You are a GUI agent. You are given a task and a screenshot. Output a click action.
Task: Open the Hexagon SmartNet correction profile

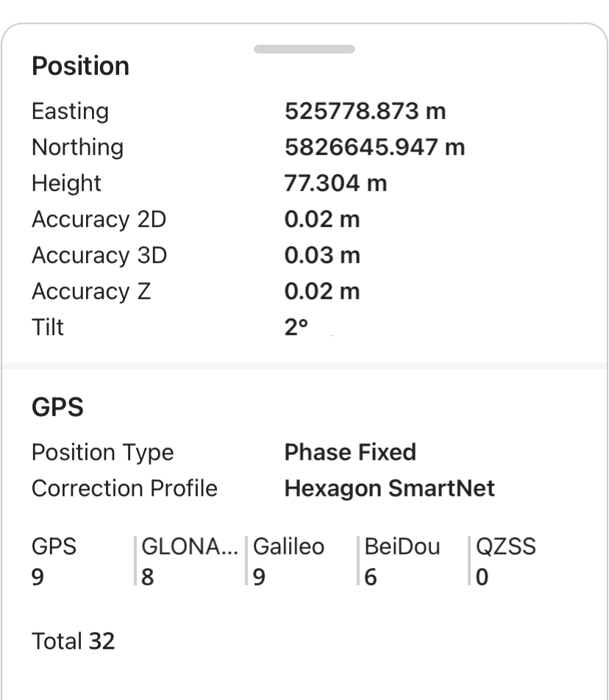[x=389, y=488]
